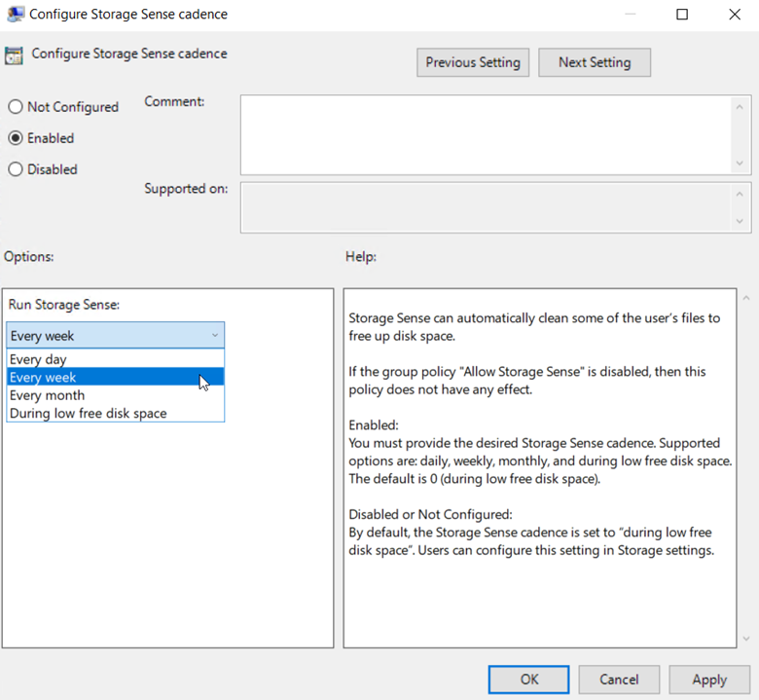Go to the Next Setting policy
Viewport: 759px width, 700px height.
point(595,62)
